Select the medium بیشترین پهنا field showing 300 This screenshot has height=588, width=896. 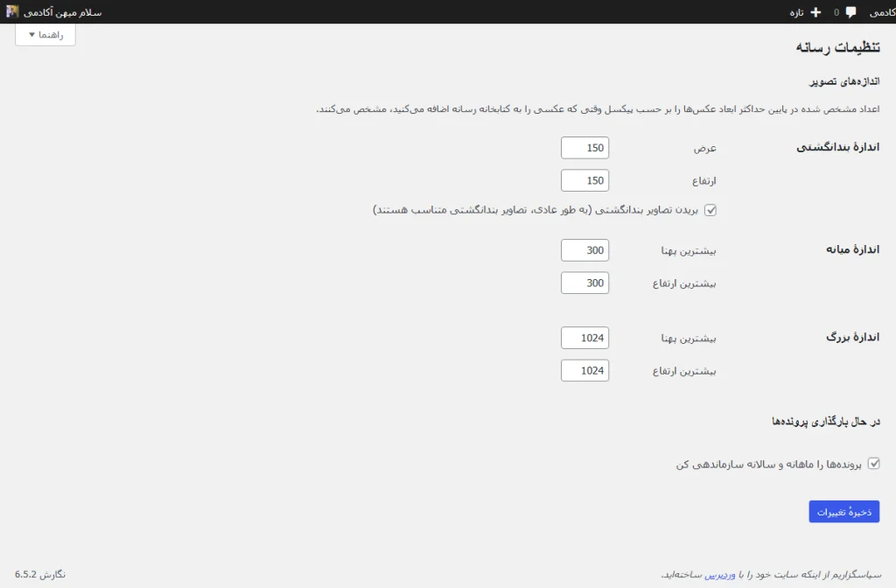584,249
